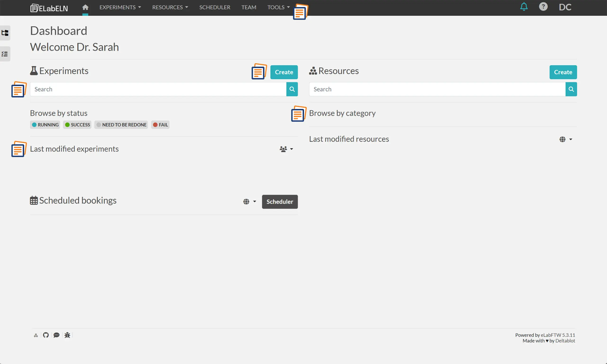Open the GitHub icon in the footer
Screen dimensions: 607x364
coord(46,335)
